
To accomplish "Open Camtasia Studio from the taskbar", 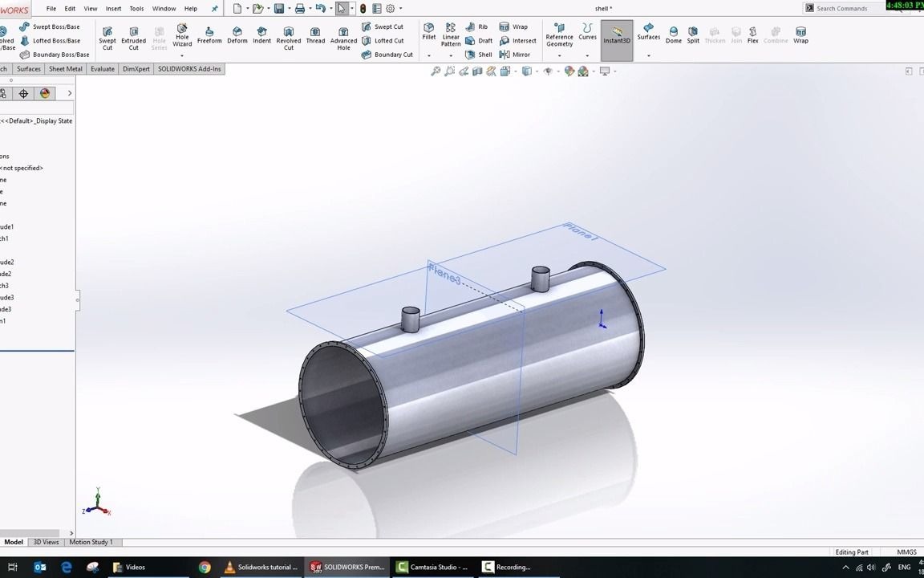I will [x=433, y=567].
